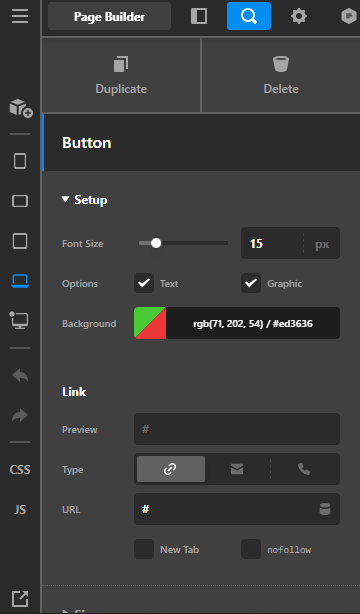
Task: Change the px unit selector
Action: pos(322,244)
